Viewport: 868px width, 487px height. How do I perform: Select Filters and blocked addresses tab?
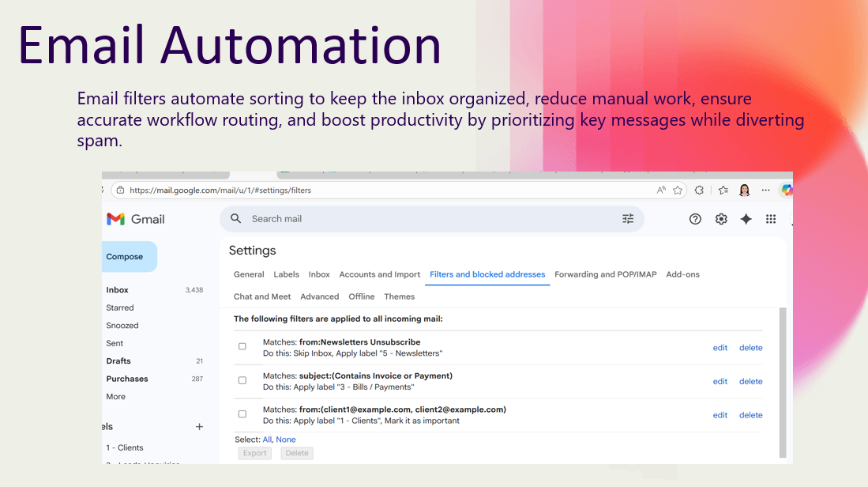point(487,274)
